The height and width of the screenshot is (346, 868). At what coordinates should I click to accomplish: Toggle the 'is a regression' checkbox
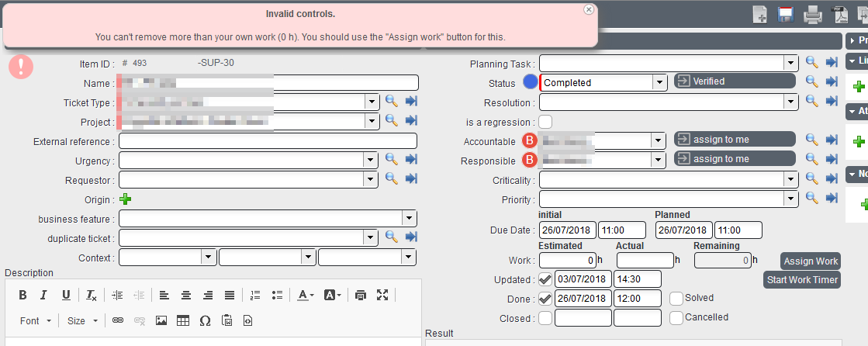tap(546, 121)
